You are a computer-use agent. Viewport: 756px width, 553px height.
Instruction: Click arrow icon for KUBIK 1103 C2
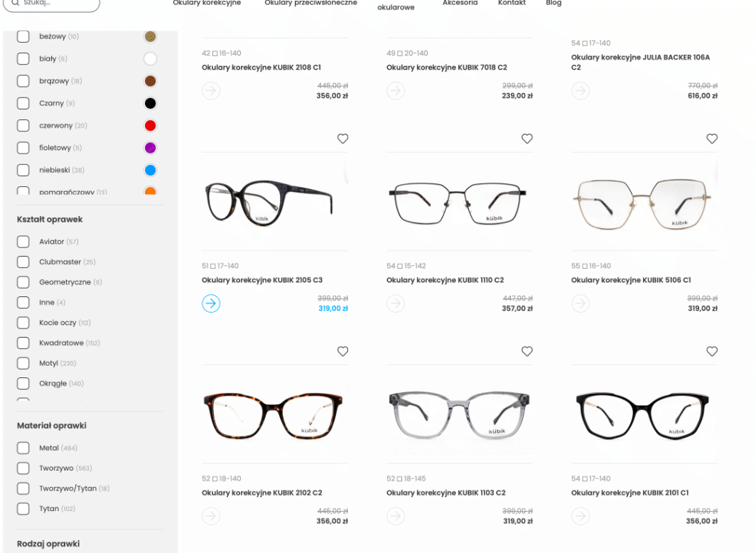point(396,516)
